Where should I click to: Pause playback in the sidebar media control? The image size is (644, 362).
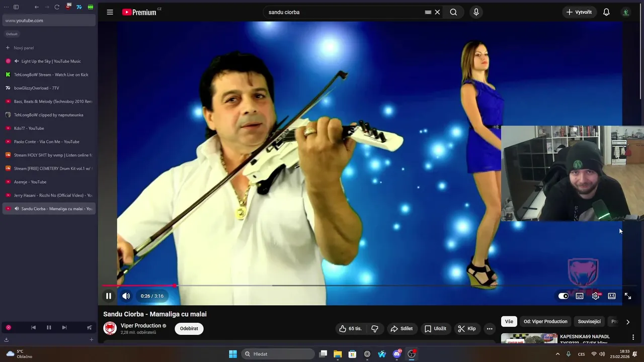pyautogui.click(x=49, y=328)
